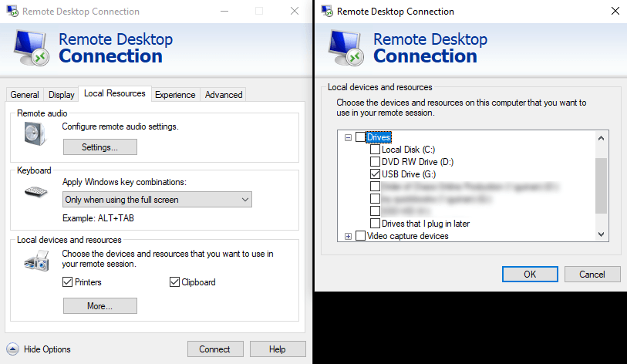Toggle the Drives parent checkbox
The image size is (627, 364).
[360, 137]
